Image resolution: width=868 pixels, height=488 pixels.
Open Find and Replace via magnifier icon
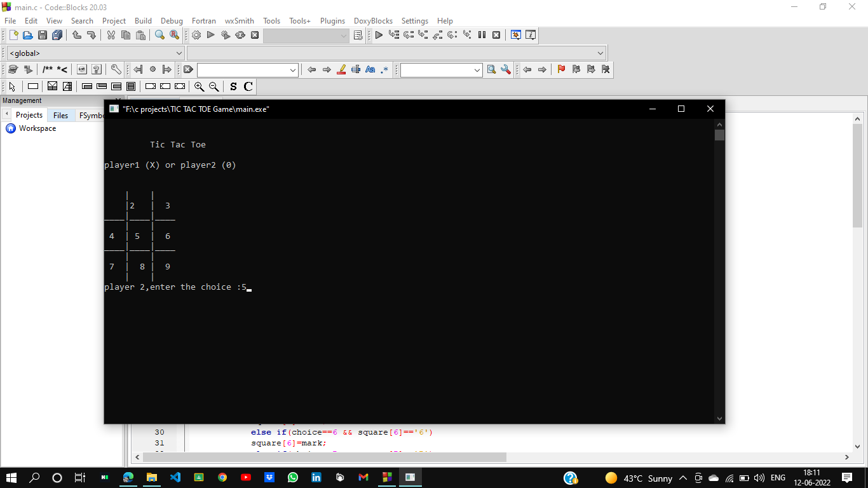(x=174, y=35)
